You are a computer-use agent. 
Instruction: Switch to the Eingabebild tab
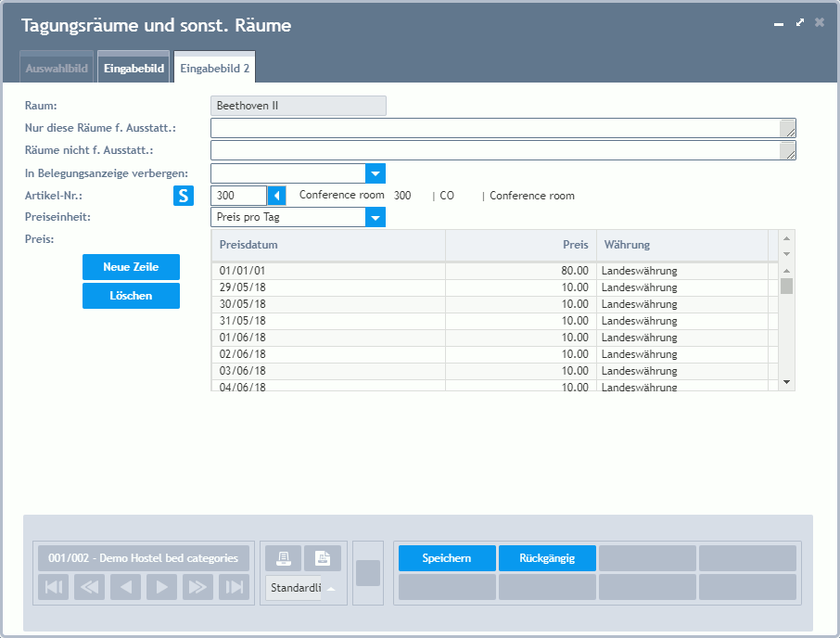coord(134,68)
